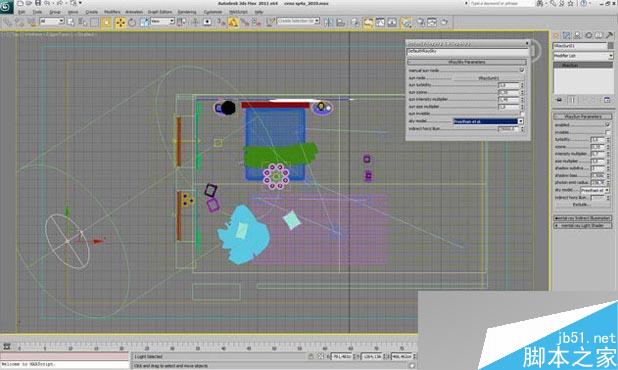The height and width of the screenshot is (370, 618).
Task: Click the Align tool icon
Action: click(x=341, y=22)
